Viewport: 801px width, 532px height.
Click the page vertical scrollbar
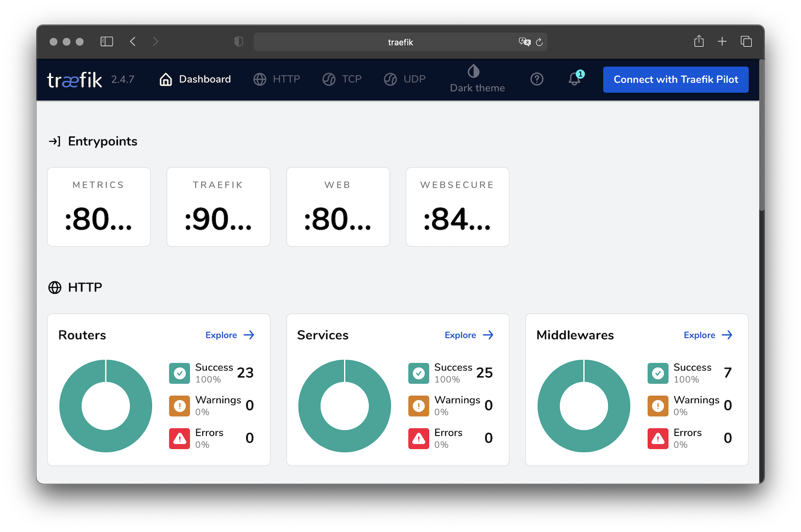762,136
